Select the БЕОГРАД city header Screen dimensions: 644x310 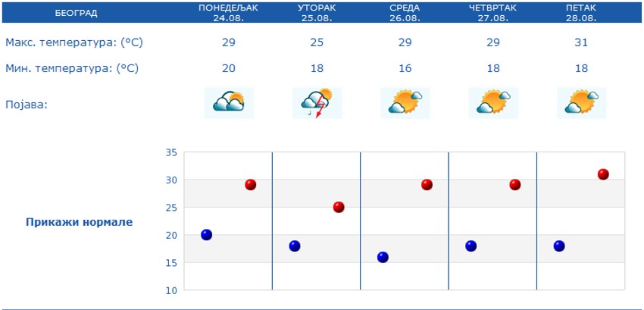tap(76, 13)
